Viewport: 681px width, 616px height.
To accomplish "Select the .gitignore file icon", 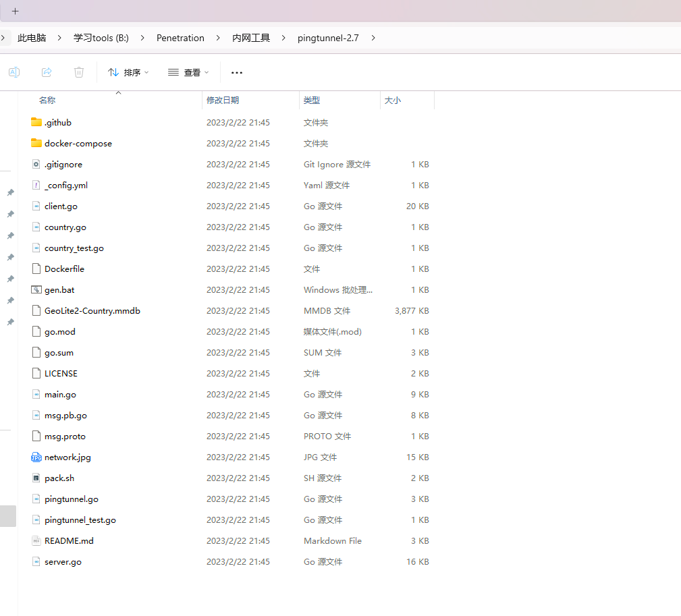I will [36, 165].
